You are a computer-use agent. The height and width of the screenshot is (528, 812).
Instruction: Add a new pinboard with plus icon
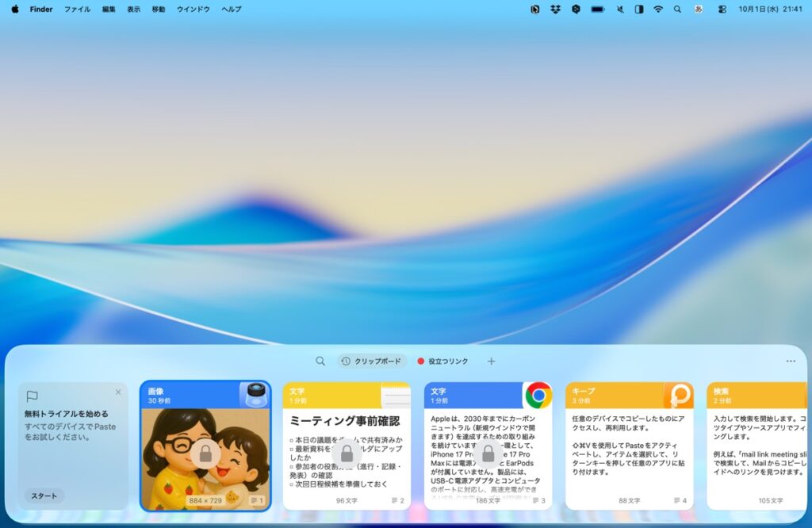point(491,361)
